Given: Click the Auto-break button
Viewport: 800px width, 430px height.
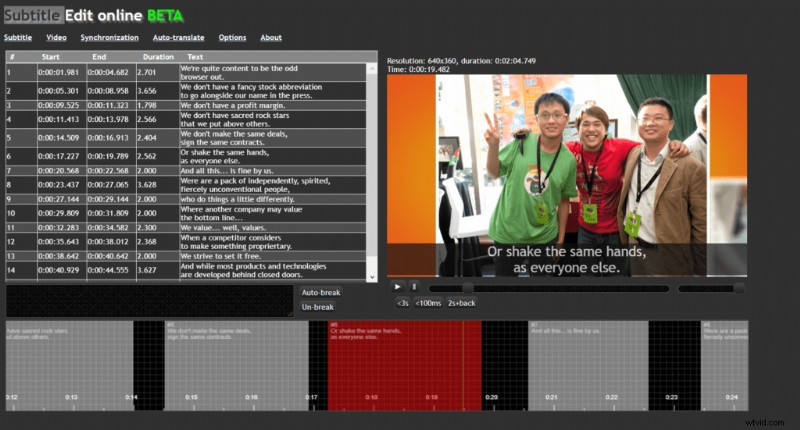Looking at the screenshot, I should pos(320,292).
